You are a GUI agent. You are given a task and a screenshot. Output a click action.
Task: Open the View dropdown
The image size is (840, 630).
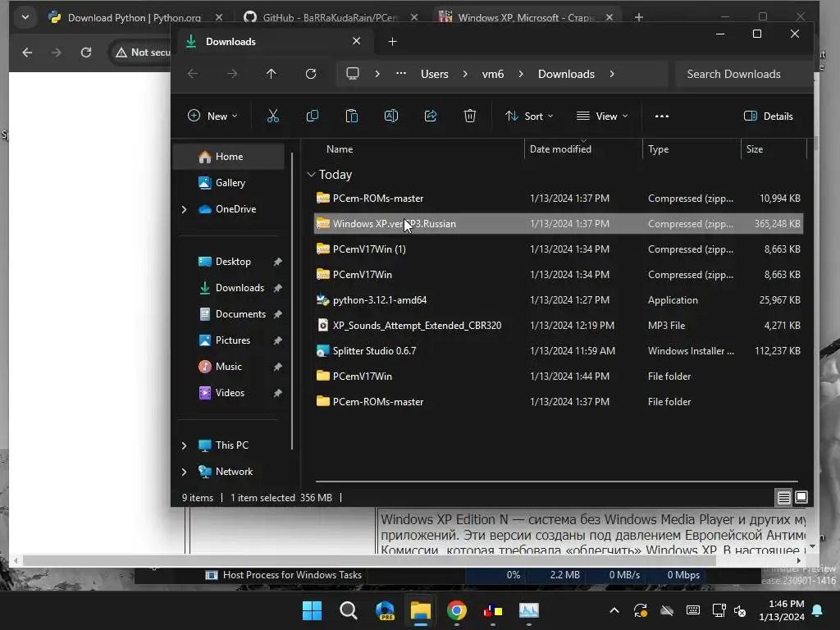pos(602,116)
